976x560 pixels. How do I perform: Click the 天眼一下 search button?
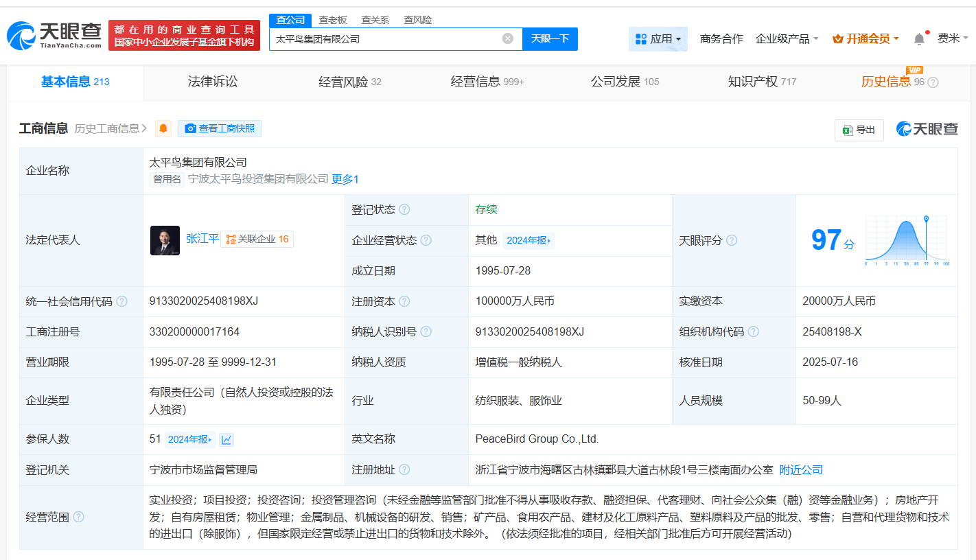(x=550, y=38)
